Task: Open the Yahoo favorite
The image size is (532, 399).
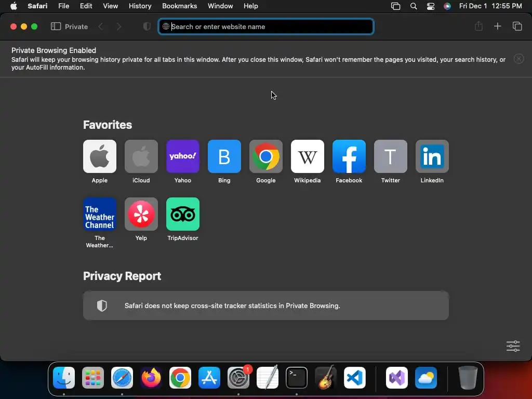Action: tap(182, 156)
